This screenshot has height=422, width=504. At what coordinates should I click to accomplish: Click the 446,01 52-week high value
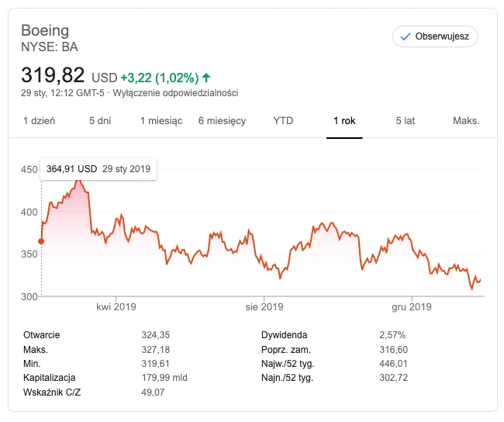click(x=393, y=364)
